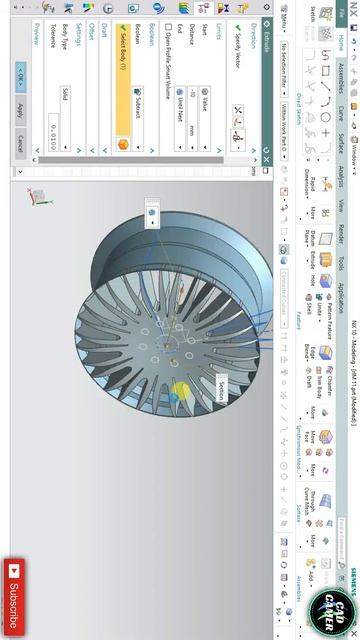The image size is (360, 640).
Task: Open the Menu button on the selection bar
Action: pos(284,18)
